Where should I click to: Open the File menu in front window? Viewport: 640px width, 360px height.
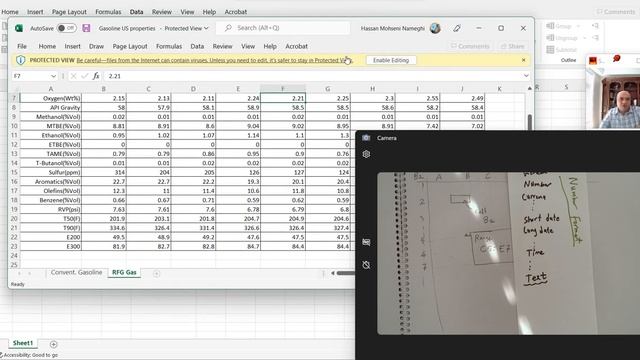pos(22,47)
